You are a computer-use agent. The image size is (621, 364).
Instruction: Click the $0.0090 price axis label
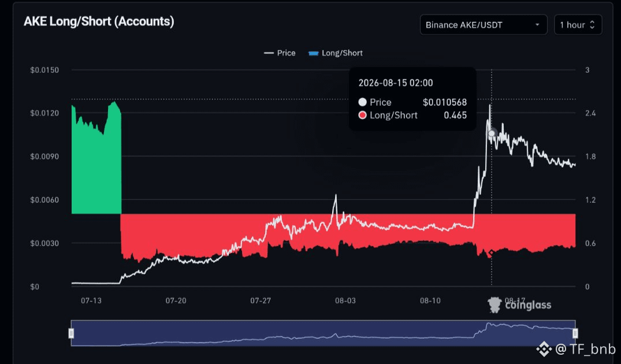click(44, 157)
